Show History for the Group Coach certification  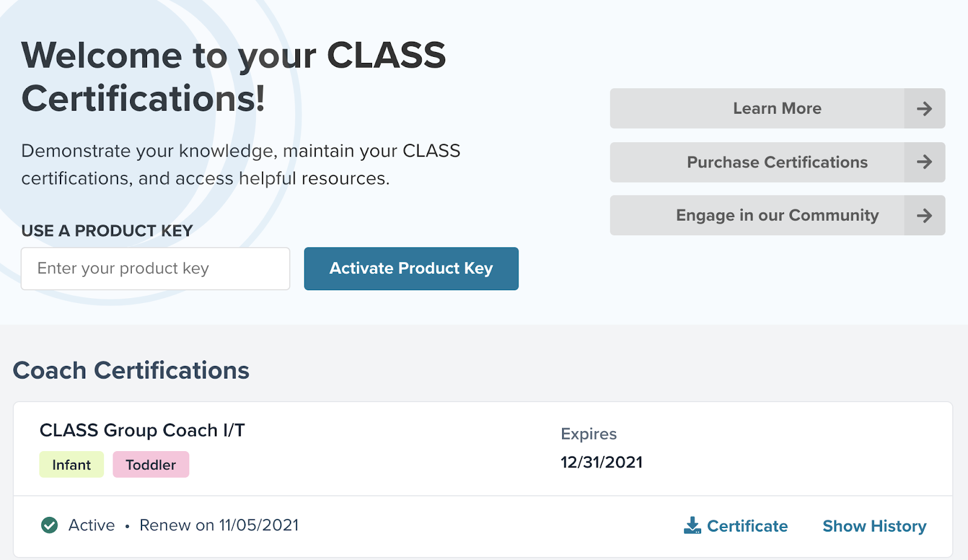point(874,526)
